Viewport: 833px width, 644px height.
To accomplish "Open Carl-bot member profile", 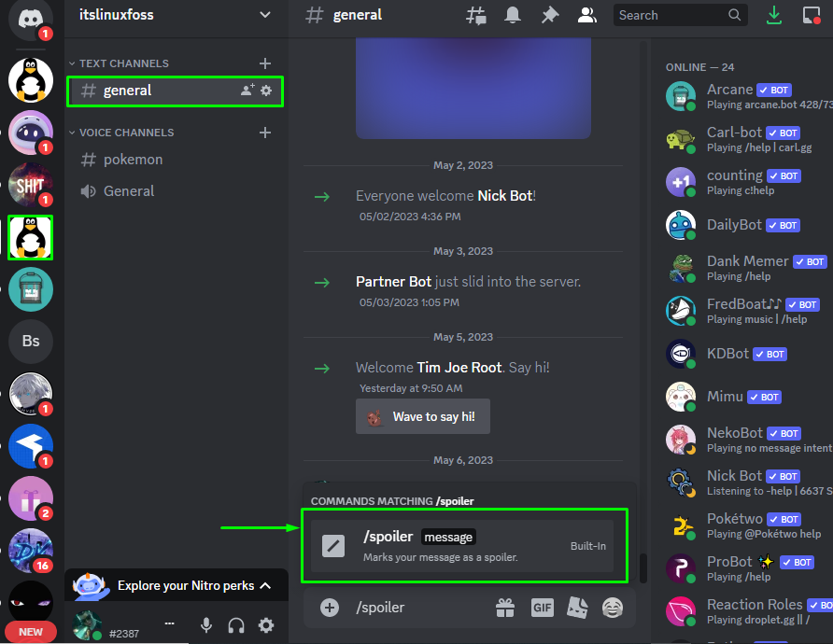I will tap(746, 139).
